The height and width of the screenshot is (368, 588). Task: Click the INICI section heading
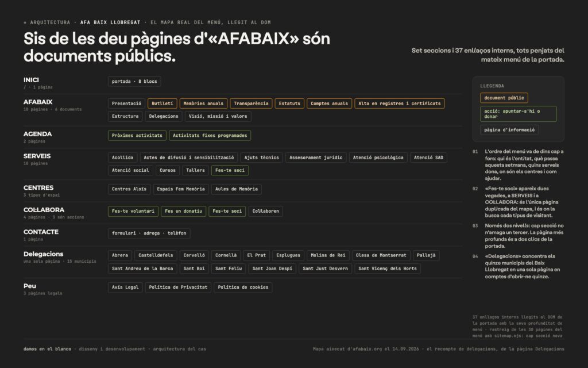[x=31, y=80]
